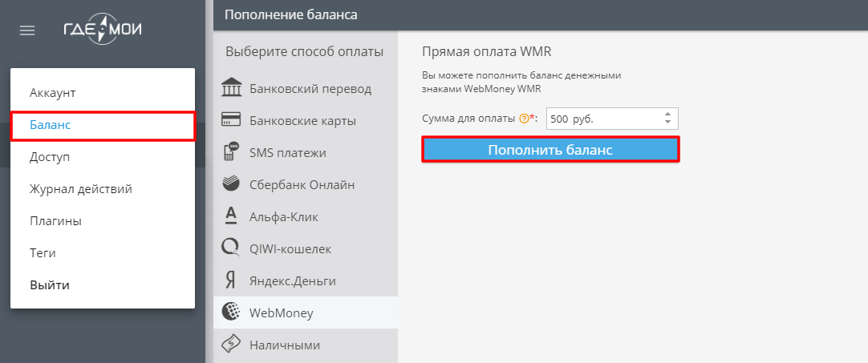Click the Прямая оплата WMR heading
This screenshot has width=868, height=363.
coord(487,52)
